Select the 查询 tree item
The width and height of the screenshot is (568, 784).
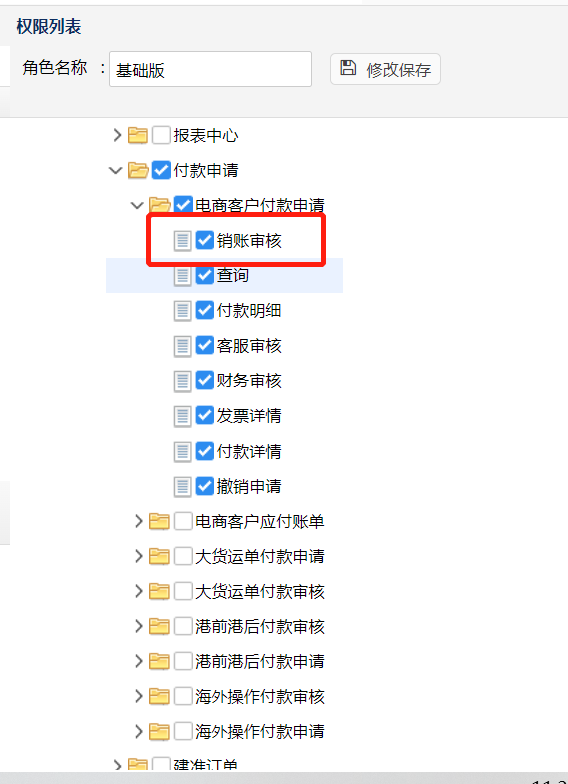pyautogui.click(x=232, y=275)
